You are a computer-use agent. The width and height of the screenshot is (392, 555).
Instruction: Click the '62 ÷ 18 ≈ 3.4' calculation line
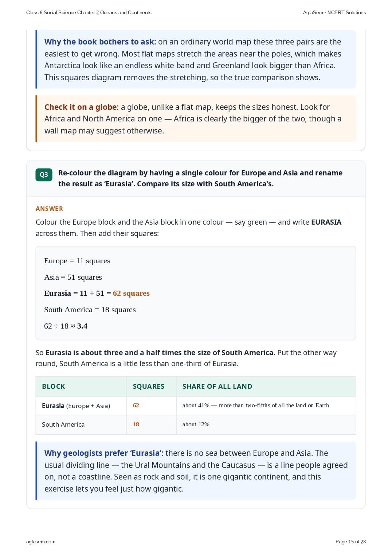tap(66, 326)
